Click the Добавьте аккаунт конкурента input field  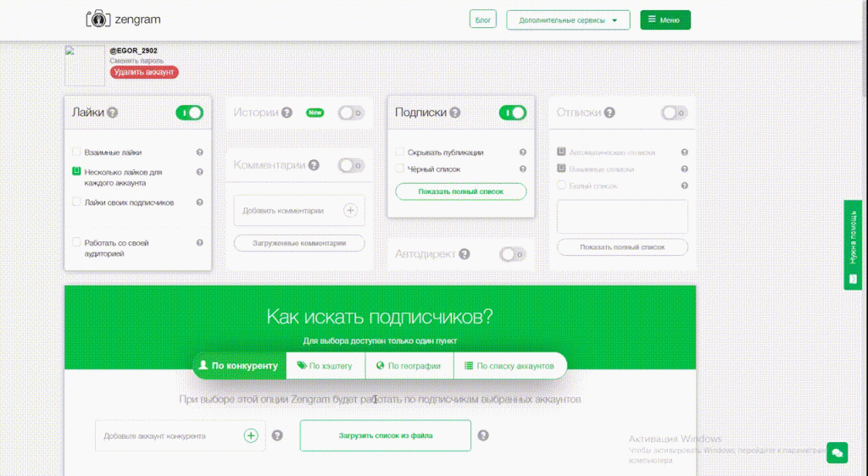point(170,436)
